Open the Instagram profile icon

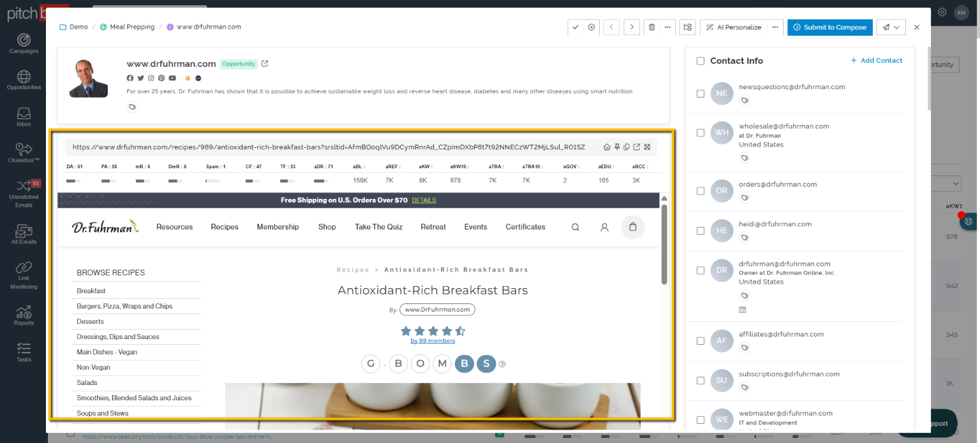pos(151,78)
